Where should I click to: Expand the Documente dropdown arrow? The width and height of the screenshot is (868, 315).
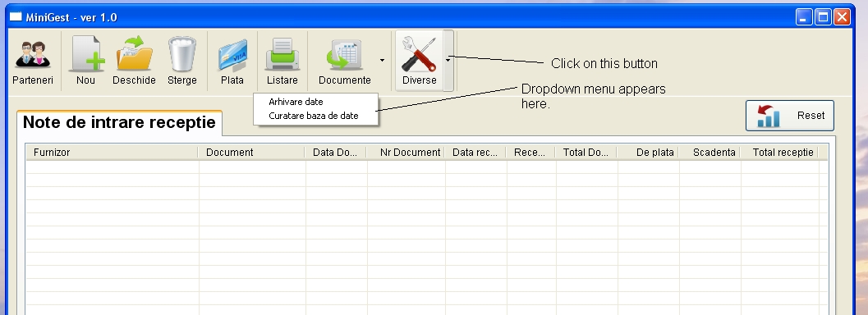tap(381, 60)
